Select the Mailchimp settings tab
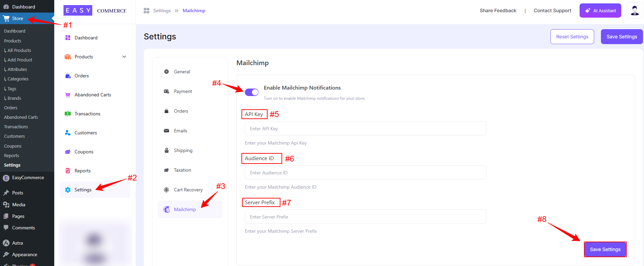This screenshot has width=644, height=266. 190,209
